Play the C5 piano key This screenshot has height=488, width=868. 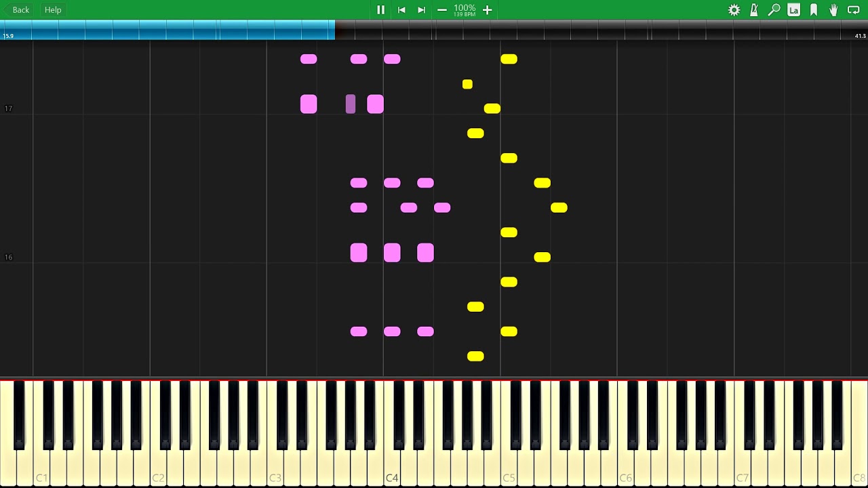[x=509, y=468]
